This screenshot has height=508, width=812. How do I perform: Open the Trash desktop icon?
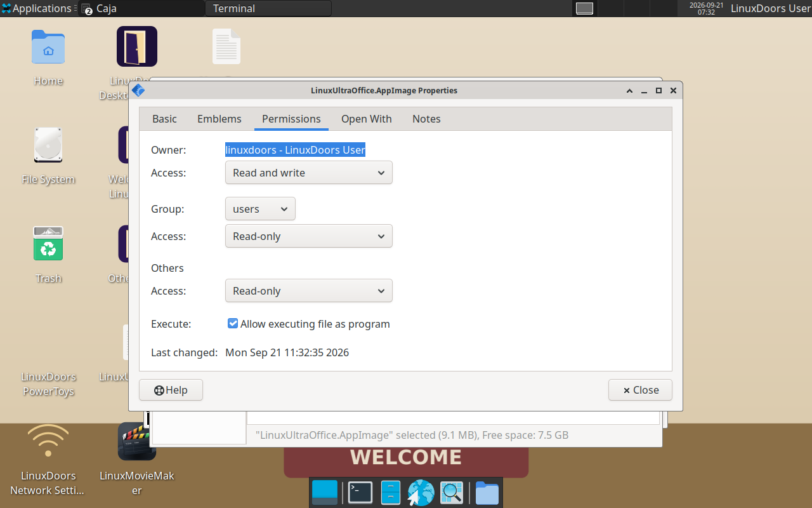click(48, 243)
